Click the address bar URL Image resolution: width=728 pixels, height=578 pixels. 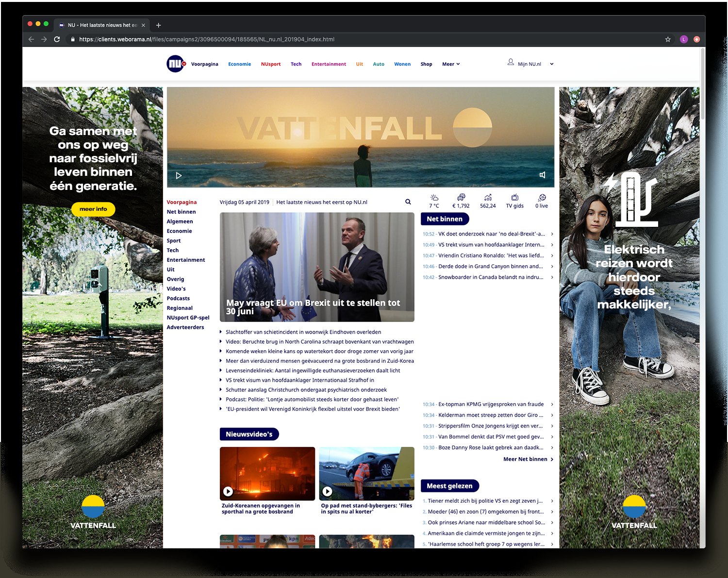point(207,39)
